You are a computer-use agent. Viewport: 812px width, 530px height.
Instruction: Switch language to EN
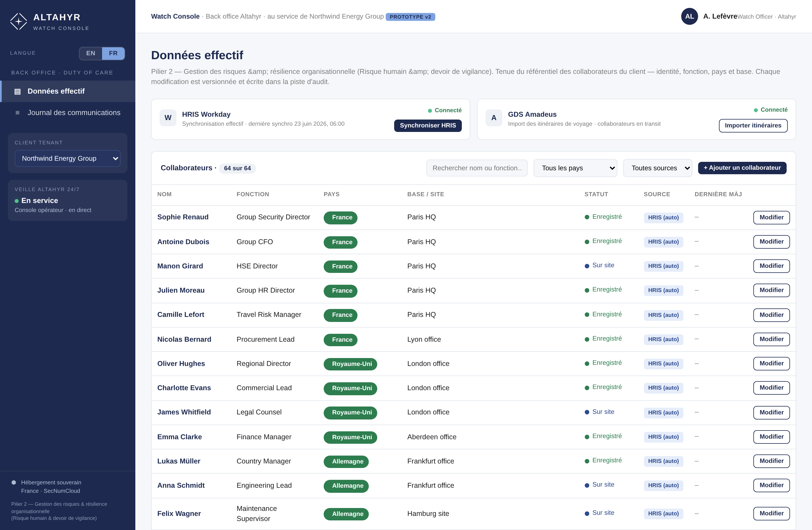pyautogui.click(x=91, y=53)
